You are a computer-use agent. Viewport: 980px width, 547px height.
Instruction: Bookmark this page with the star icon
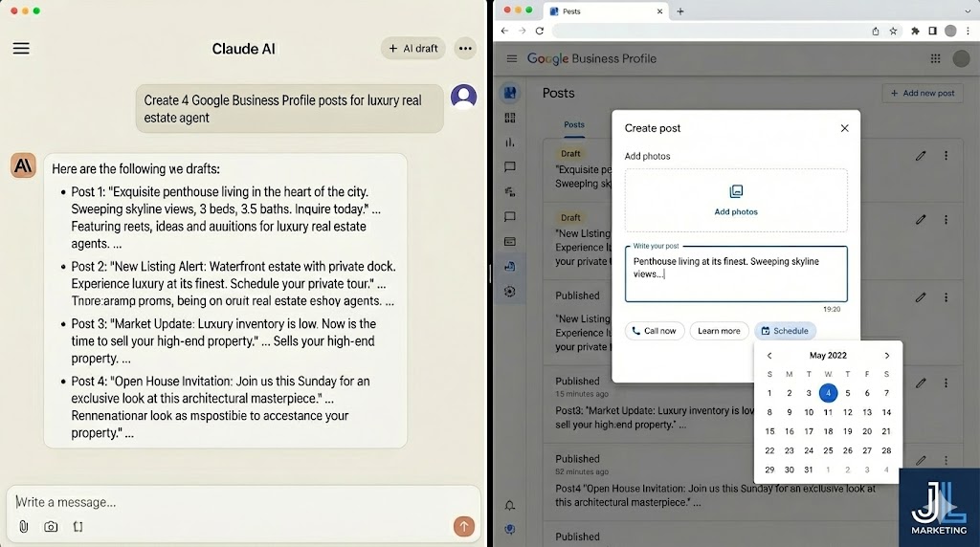pyautogui.click(x=893, y=31)
